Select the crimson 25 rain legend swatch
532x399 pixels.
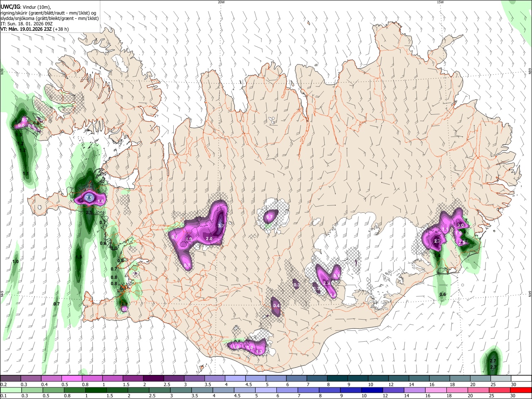(x=499, y=390)
